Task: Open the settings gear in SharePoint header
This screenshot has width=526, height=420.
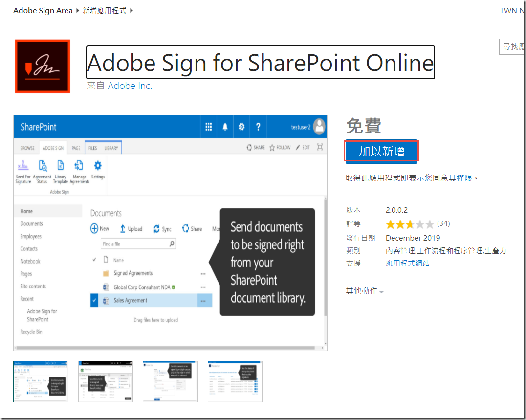Action: [241, 127]
